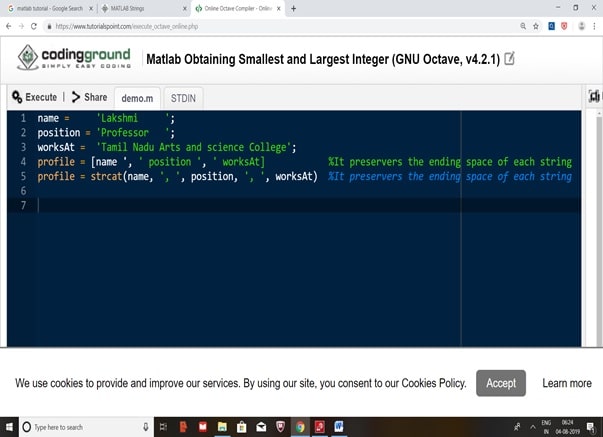Open Microsoft Store from the taskbar
The image size is (603, 437).
(242, 427)
